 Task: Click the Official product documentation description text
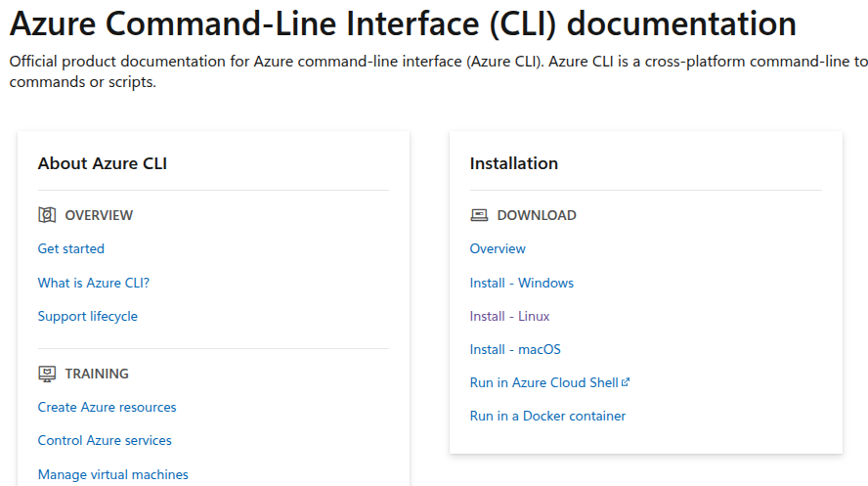point(439,71)
